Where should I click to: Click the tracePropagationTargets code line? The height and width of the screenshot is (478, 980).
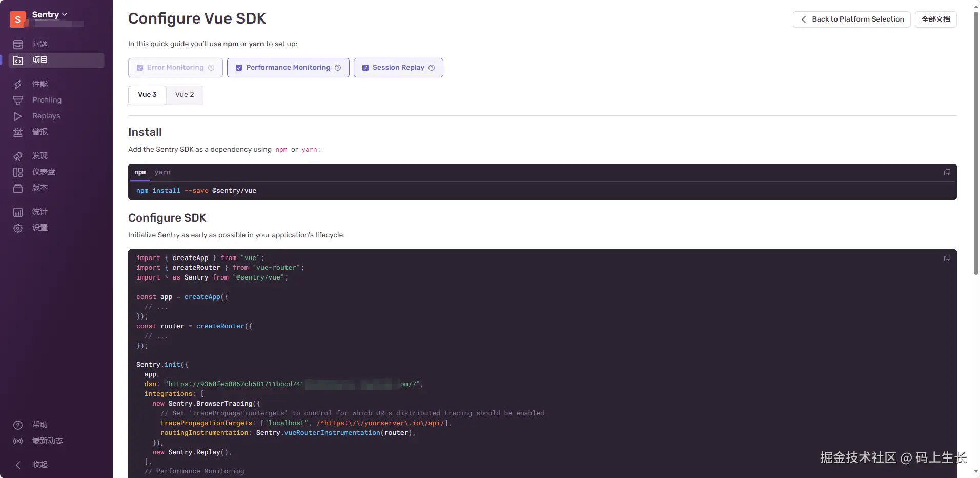coord(306,423)
